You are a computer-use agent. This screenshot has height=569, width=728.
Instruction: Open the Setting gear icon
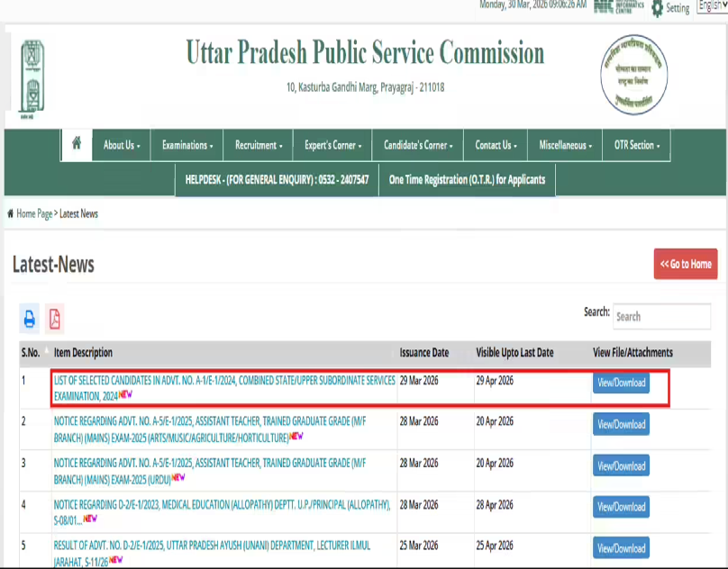(x=655, y=7)
